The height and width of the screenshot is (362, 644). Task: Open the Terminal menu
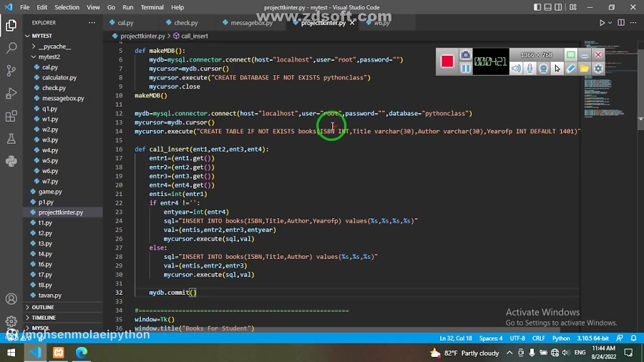click(152, 7)
